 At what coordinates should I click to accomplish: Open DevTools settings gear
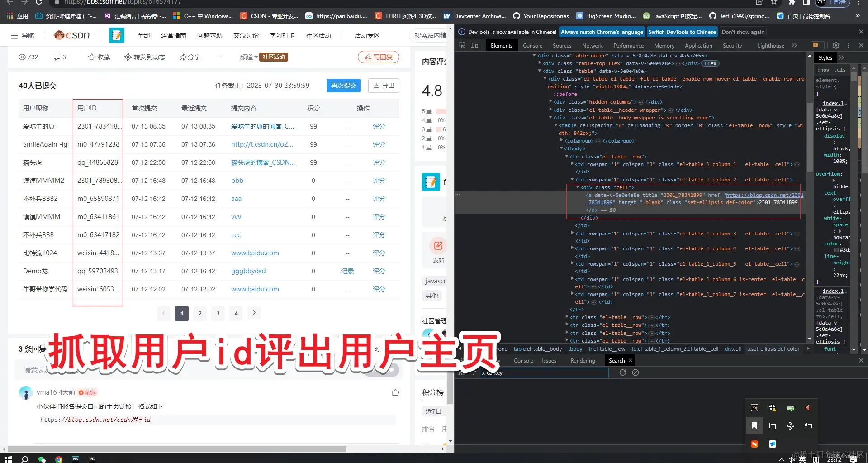[836, 45]
